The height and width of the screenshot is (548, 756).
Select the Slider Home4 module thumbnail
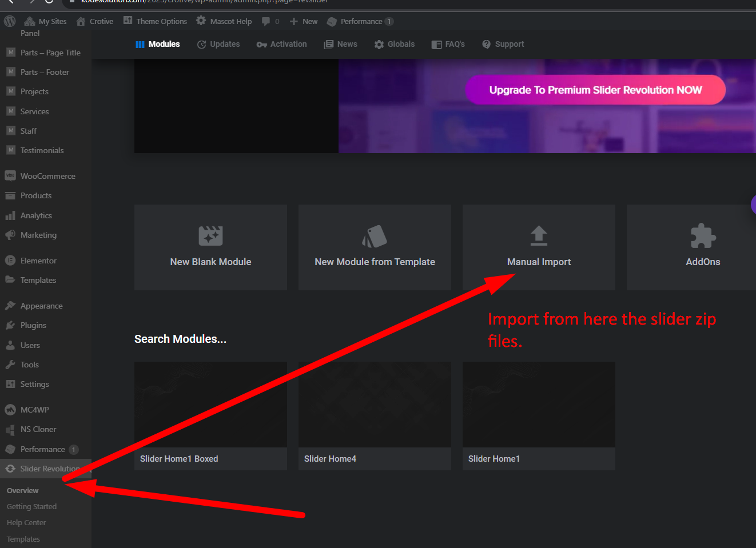pyautogui.click(x=375, y=405)
